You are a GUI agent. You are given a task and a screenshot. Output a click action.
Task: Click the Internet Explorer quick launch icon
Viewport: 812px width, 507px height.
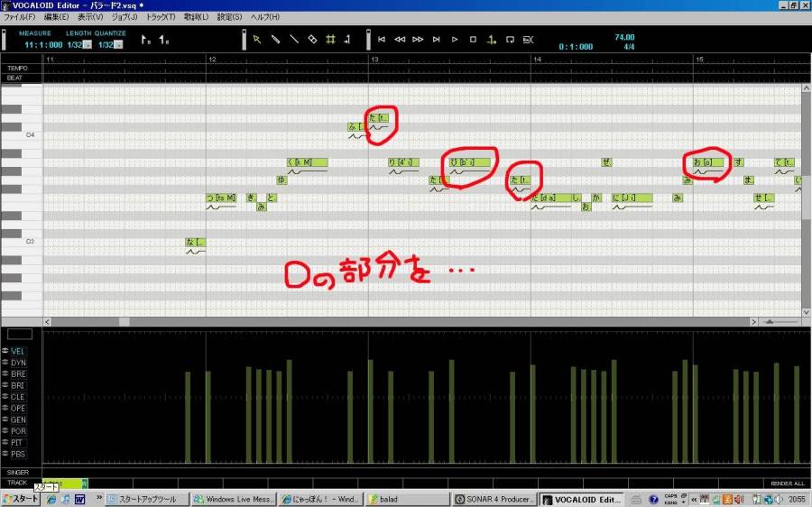point(51,499)
